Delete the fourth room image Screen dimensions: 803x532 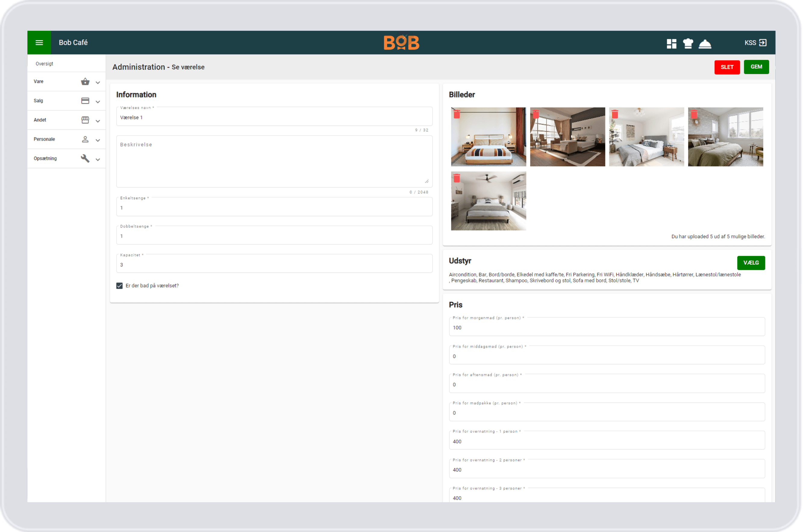coord(694,114)
